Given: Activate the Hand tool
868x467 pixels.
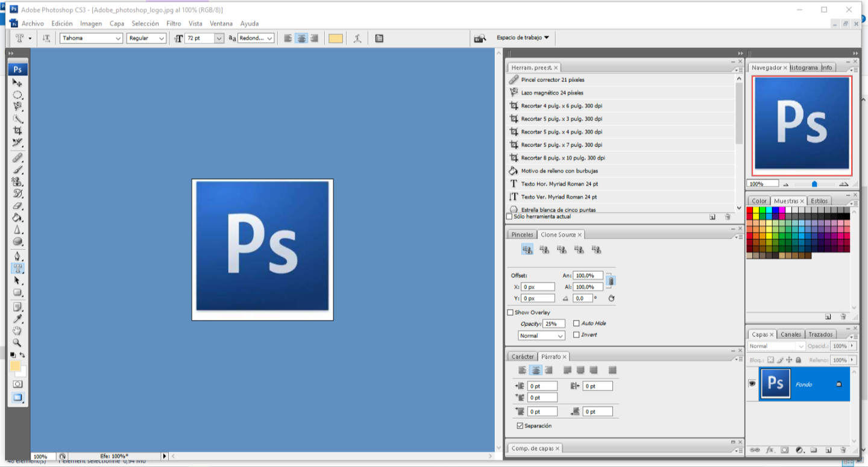Looking at the screenshot, I should (17, 331).
